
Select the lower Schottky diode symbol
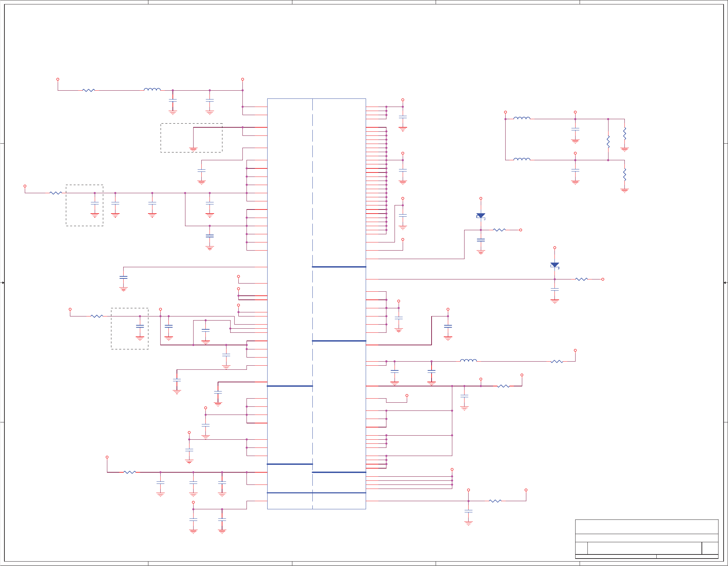click(x=554, y=265)
